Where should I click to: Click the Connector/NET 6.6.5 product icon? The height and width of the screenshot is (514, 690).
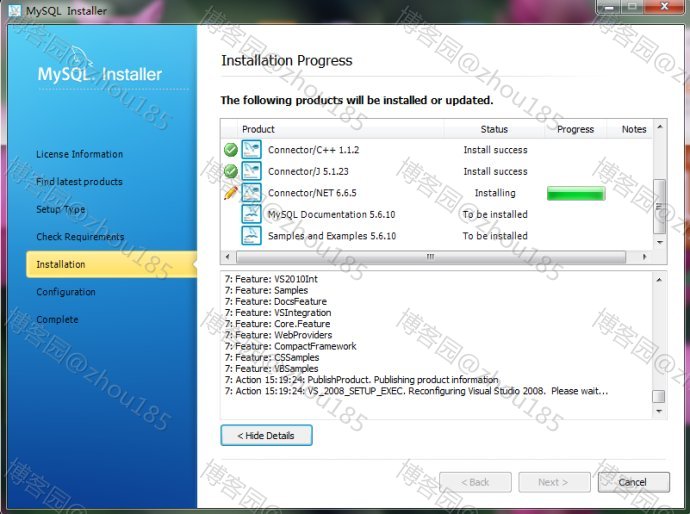tap(251, 193)
